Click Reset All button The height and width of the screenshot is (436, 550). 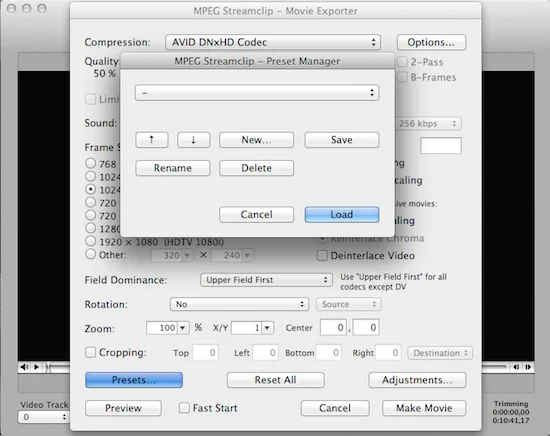[275, 380]
